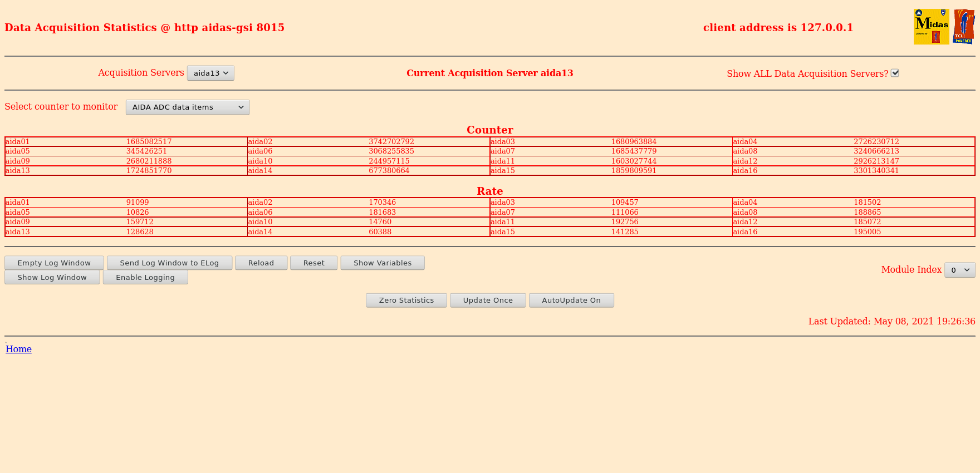
Task: Click aida16 rate value 195005
Action: click(867, 231)
